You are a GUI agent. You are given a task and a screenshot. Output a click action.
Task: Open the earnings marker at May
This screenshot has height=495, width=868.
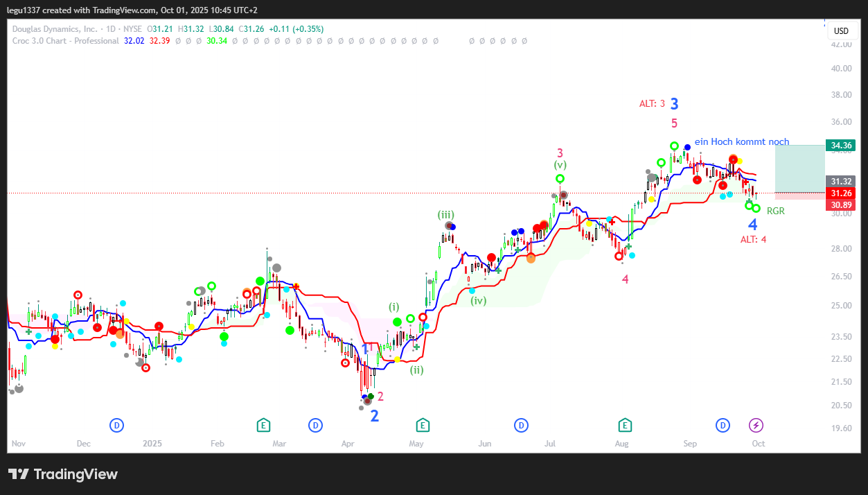pyautogui.click(x=422, y=425)
